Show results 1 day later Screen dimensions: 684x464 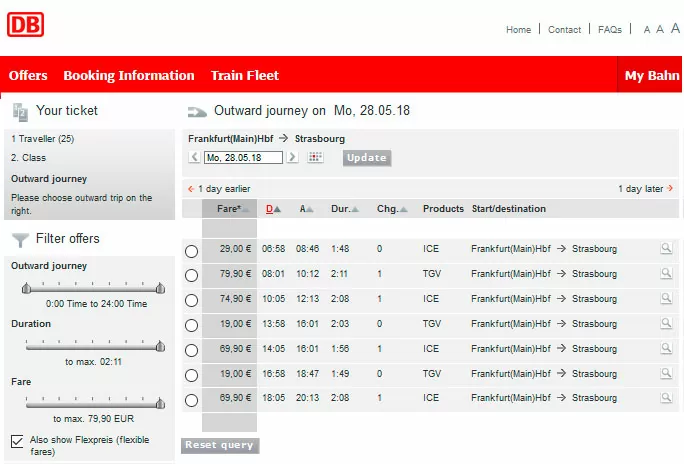646,189
